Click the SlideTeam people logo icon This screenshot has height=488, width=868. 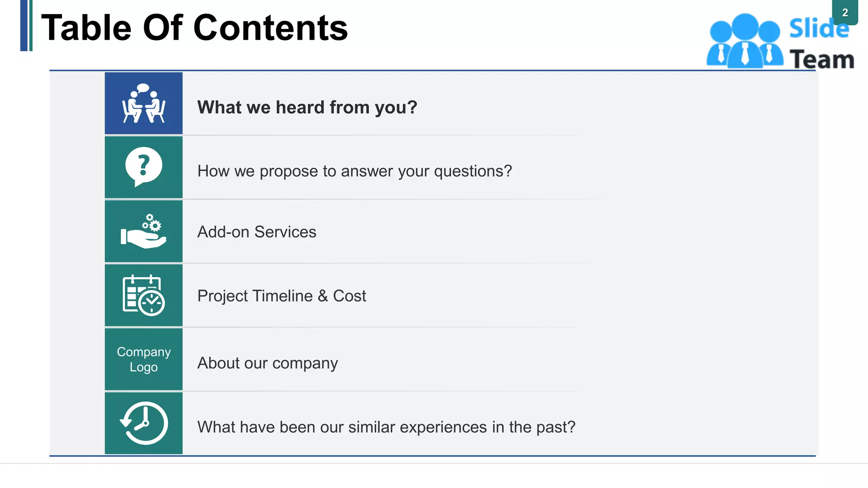pyautogui.click(x=745, y=41)
